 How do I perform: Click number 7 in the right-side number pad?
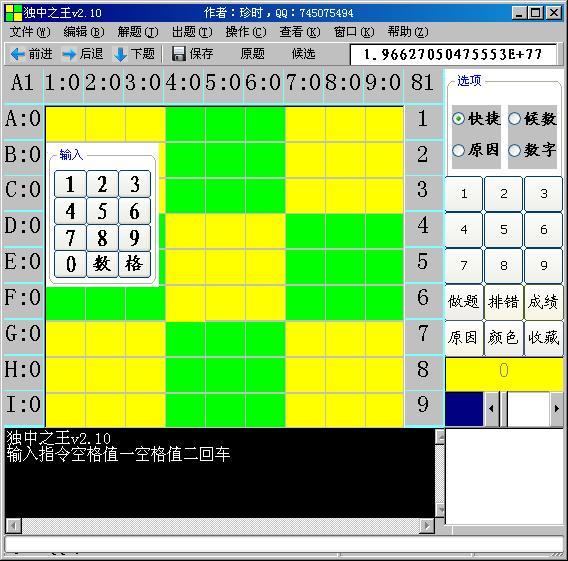tap(464, 265)
